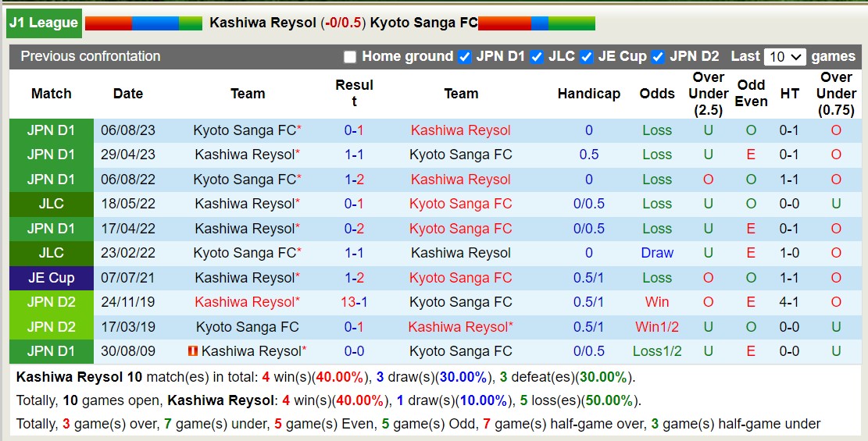The image size is (868, 441).
Task: Click the date 23/02/22
Action: coord(128,254)
